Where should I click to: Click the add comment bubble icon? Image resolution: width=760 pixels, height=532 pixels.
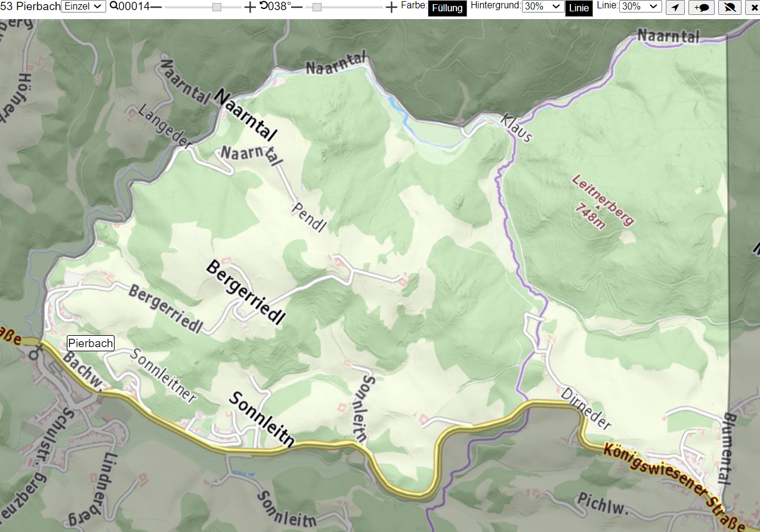coord(702,7)
